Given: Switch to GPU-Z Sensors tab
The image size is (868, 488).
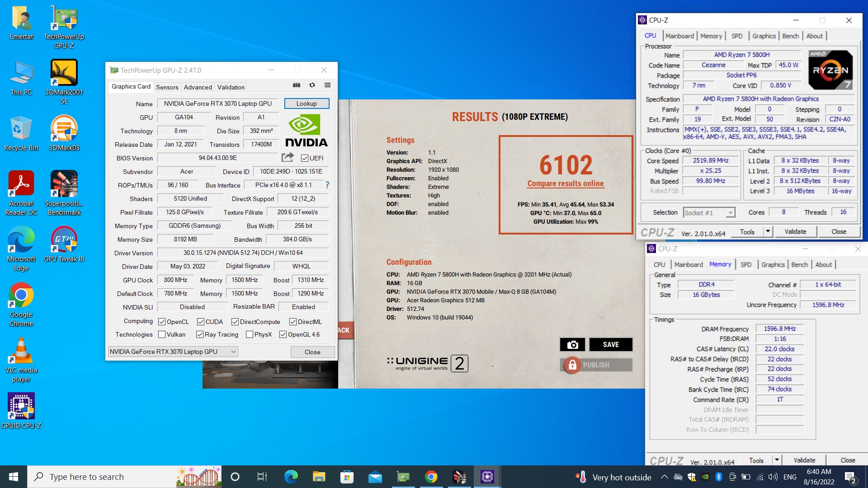Looking at the screenshot, I should tap(167, 87).
